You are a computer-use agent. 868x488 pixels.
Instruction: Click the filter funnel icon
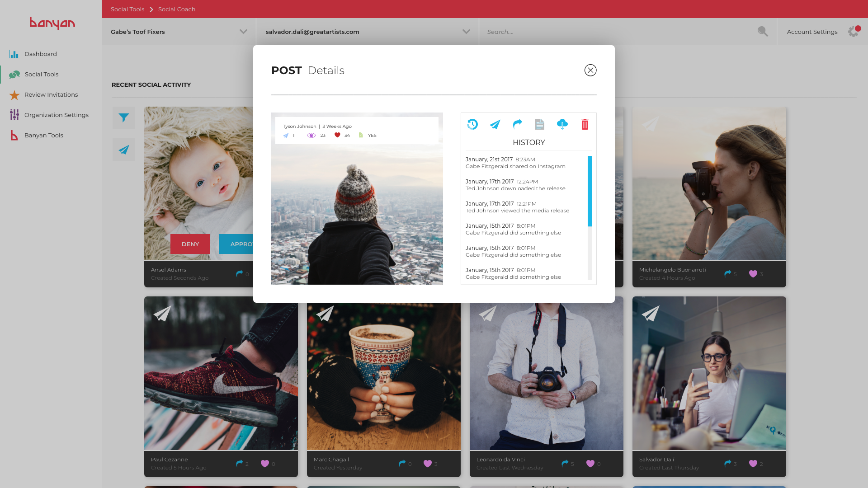(x=124, y=118)
